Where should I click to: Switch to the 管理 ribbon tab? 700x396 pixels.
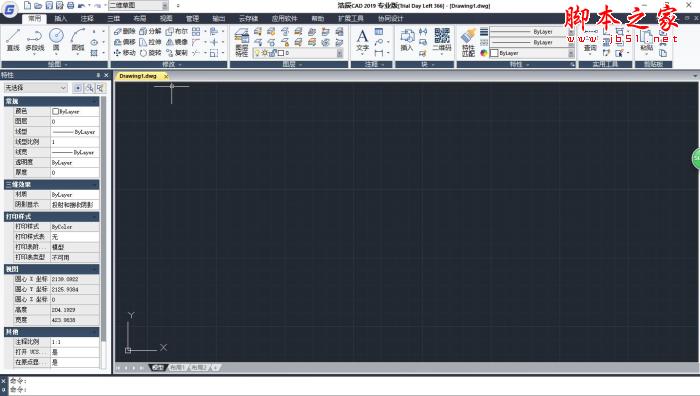click(192, 18)
